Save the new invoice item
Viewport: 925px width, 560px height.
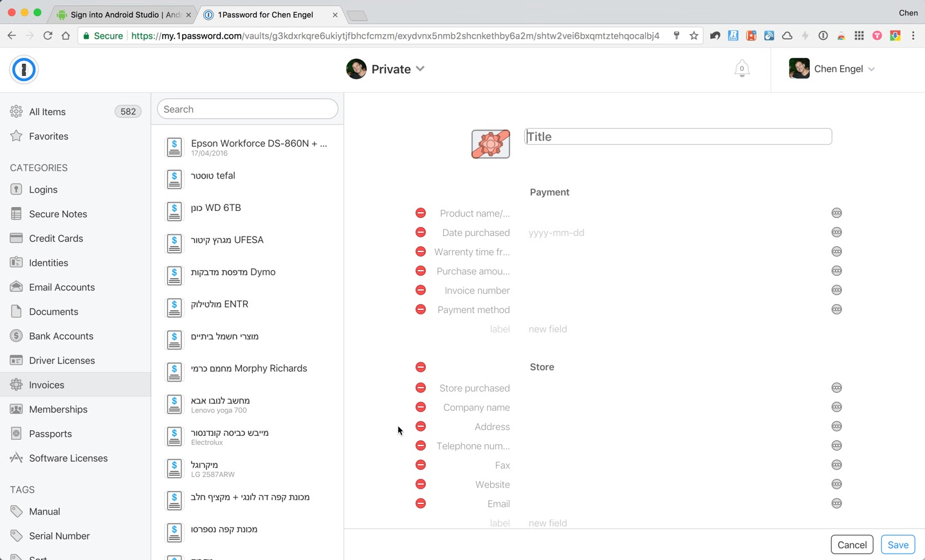pos(898,545)
